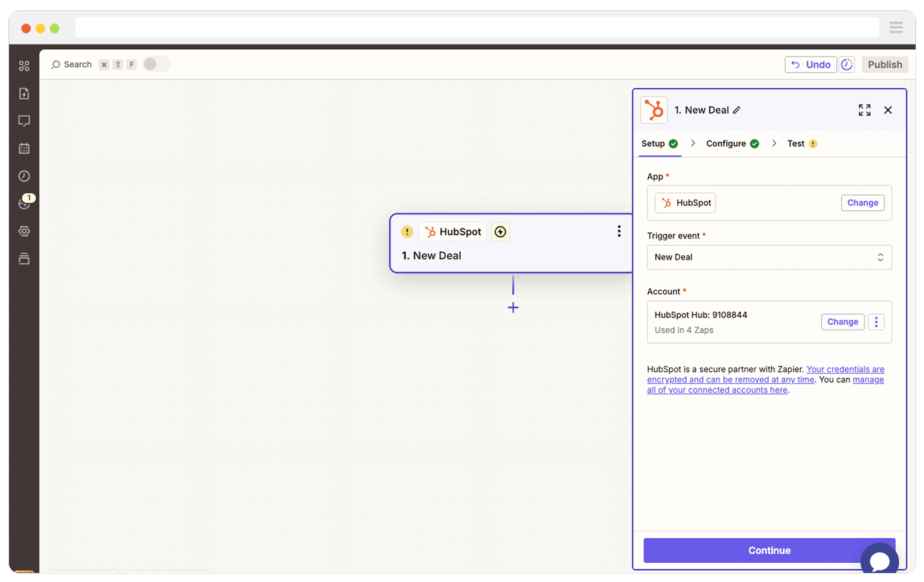This screenshot has height=582, width=924.
Task: Close the New Deal side panel
Action: [887, 110]
